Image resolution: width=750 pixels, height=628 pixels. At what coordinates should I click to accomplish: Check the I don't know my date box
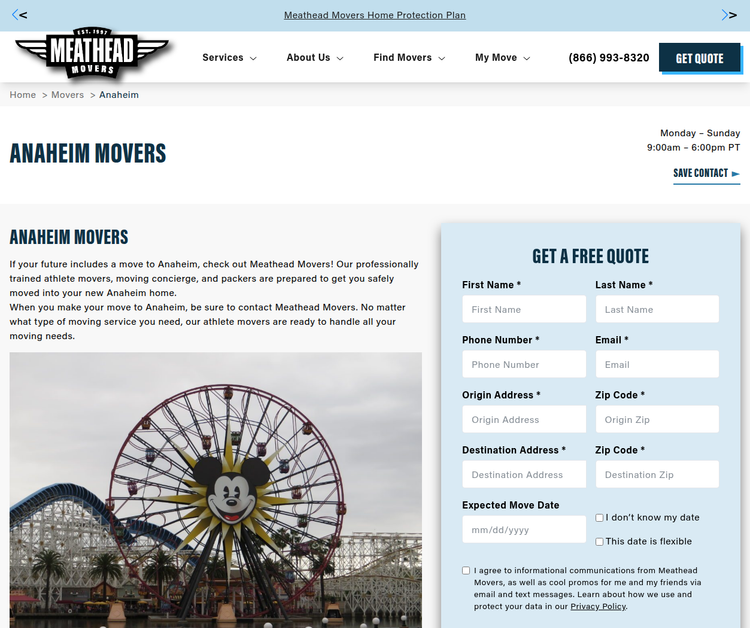coord(599,518)
